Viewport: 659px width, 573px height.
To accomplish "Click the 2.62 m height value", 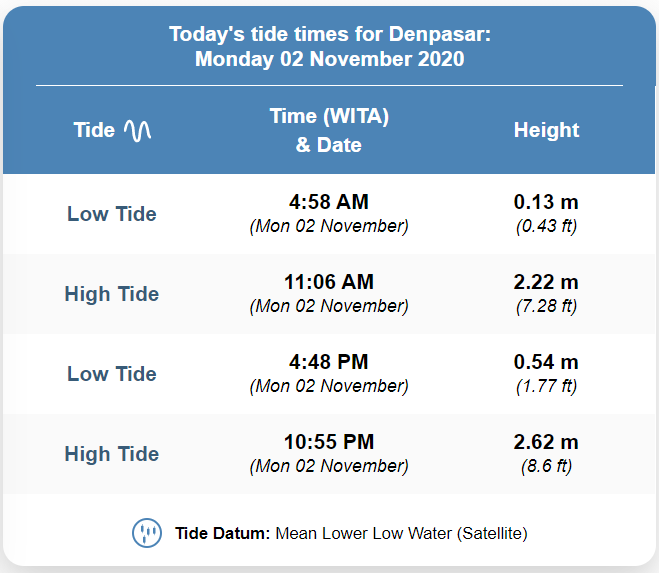I will click(546, 442).
